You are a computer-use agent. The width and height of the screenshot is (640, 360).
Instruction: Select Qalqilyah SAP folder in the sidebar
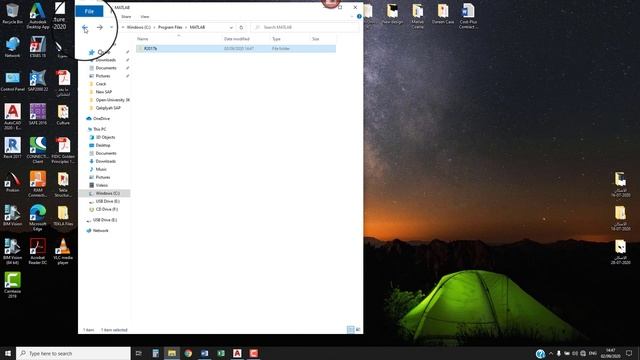click(108, 108)
